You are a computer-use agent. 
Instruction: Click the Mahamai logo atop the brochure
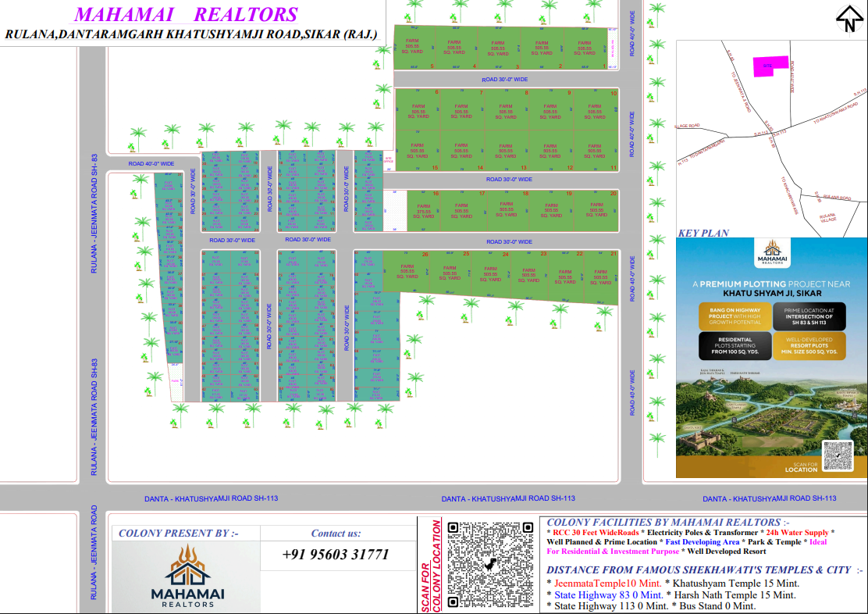click(x=772, y=252)
